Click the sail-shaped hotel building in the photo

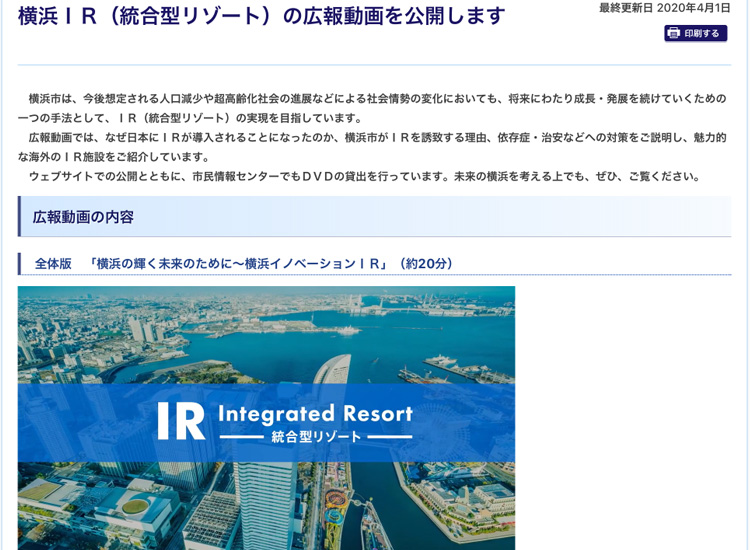pyautogui.click(x=334, y=369)
